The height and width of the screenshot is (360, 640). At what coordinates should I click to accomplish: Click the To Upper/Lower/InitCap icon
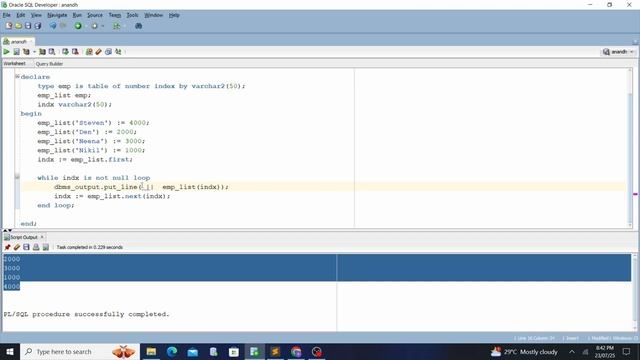pos(118,52)
